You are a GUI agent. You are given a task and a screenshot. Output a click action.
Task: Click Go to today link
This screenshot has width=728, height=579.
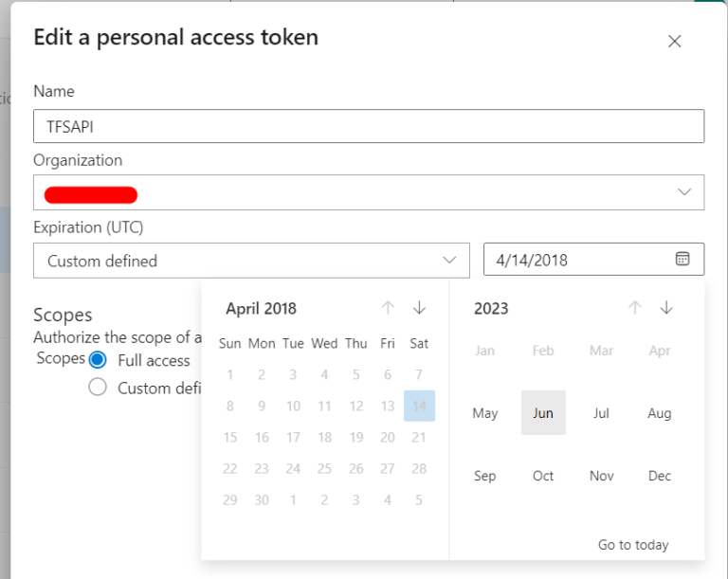click(633, 545)
